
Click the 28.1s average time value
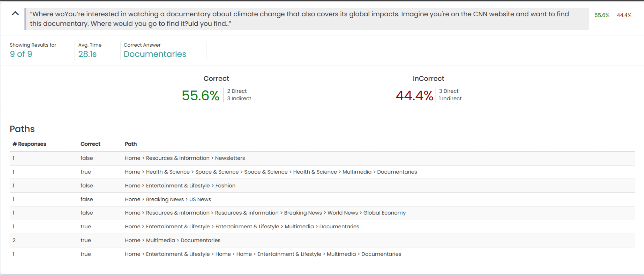87,54
